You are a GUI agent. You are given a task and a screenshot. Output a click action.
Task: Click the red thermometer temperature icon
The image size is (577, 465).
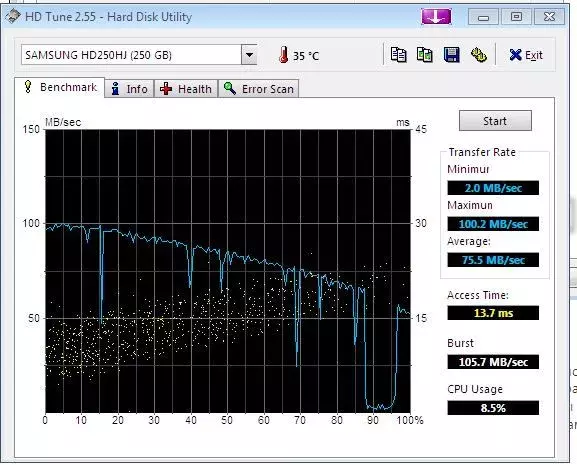tap(283, 55)
